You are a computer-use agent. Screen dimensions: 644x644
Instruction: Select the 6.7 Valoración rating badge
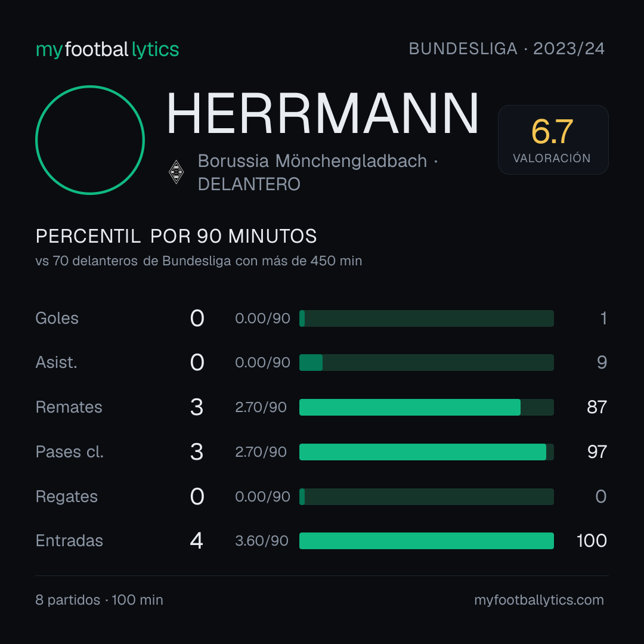pyautogui.click(x=553, y=140)
